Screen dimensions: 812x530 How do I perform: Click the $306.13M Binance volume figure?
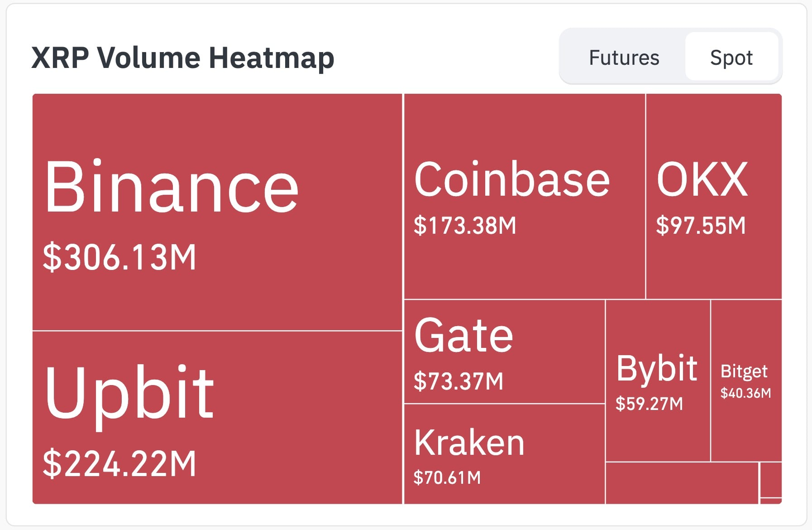tap(119, 257)
